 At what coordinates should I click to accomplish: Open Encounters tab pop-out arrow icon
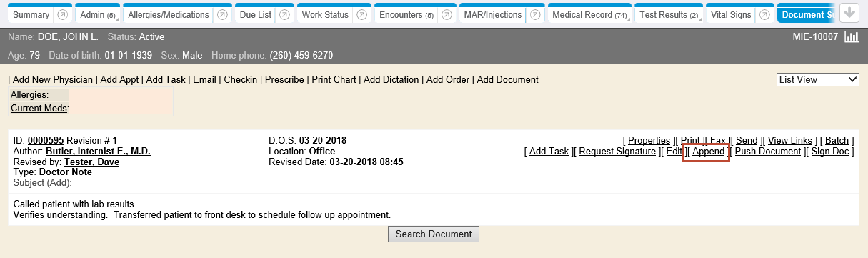click(x=447, y=15)
